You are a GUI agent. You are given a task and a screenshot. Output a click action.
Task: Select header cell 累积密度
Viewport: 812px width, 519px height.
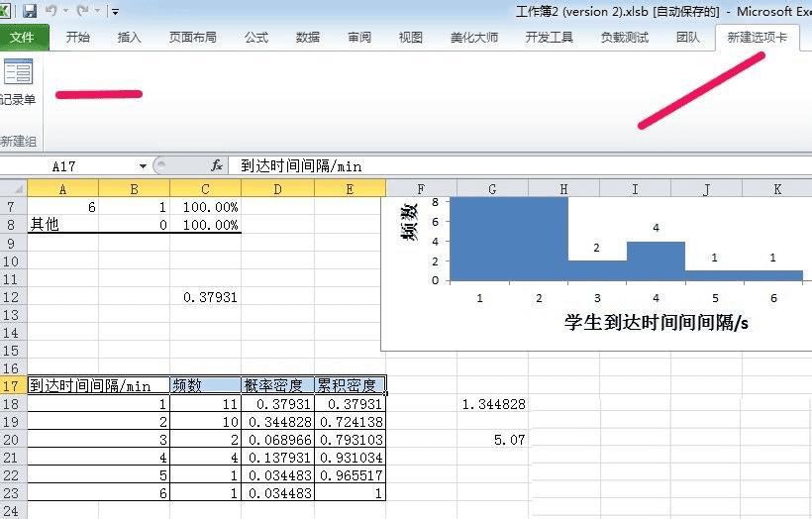[351, 385]
